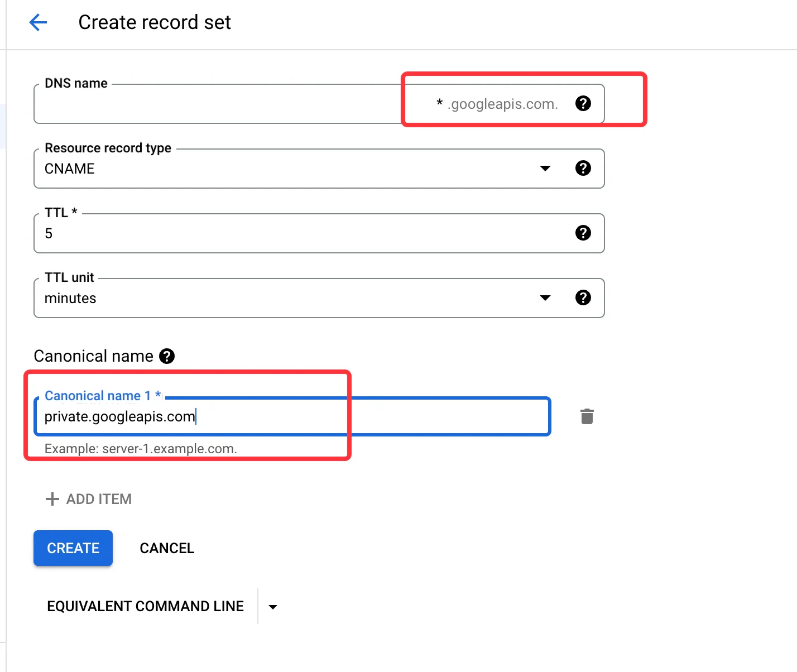Screen dimensions: 797x672
Task: Delete Canonical name 1 with trash icon
Action: (587, 416)
